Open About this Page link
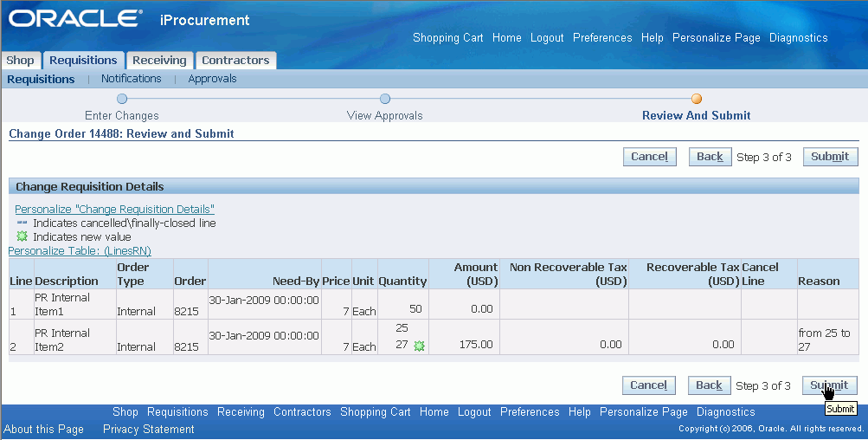Screen dimensions: 868x440 (44, 429)
